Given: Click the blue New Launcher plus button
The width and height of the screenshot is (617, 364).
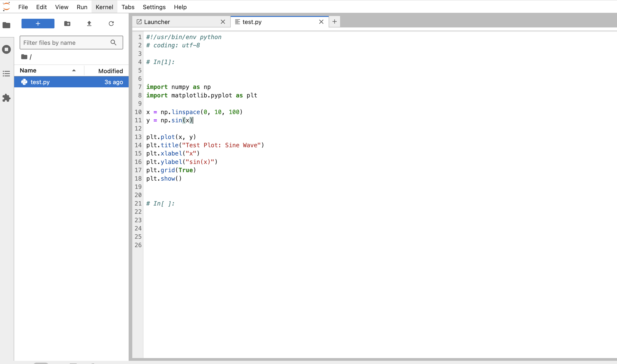Looking at the screenshot, I should click(x=38, y=24).
